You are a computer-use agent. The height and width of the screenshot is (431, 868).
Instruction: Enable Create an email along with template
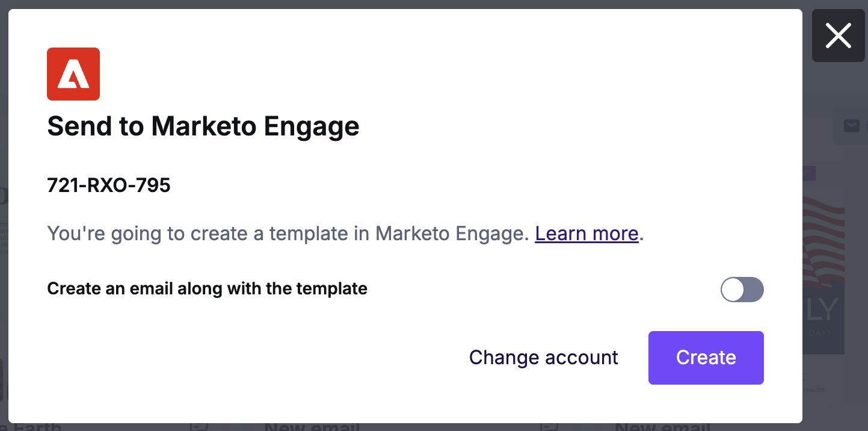742,290
